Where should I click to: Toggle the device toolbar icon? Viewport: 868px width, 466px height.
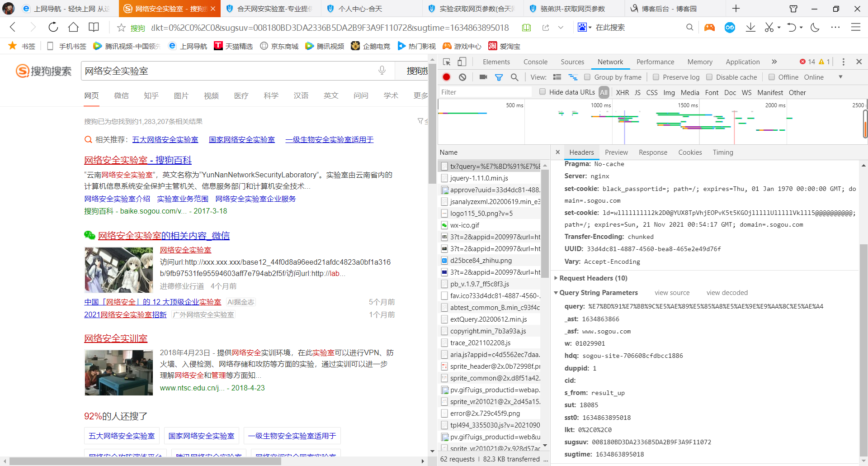coord(462,62)
